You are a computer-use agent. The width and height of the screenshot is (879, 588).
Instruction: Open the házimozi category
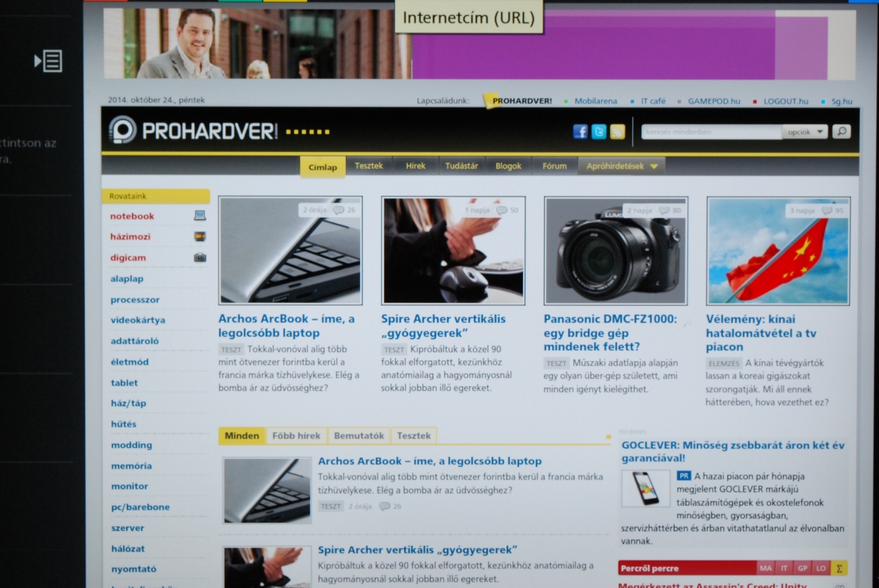pos(130,237)
